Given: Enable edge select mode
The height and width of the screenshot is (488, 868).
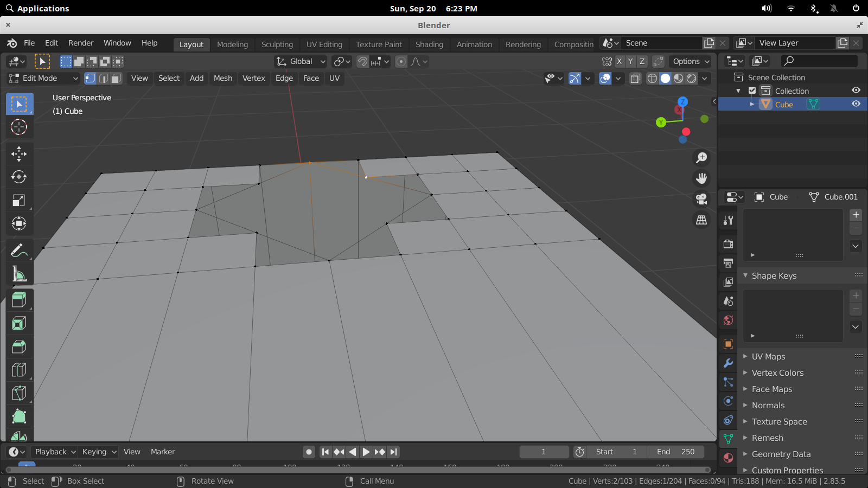Looking at the screenshot, I should pos(103,78).
